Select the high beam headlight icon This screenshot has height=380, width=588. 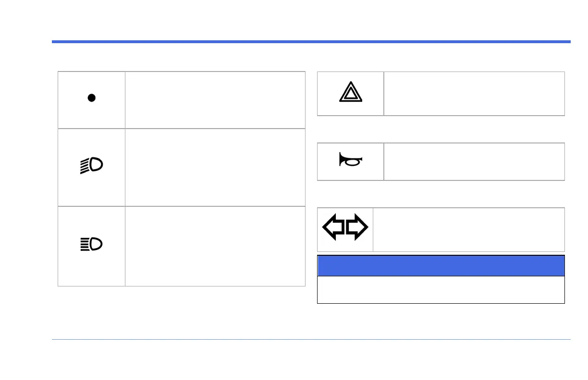pyautogui.click(x=91, y=245)
